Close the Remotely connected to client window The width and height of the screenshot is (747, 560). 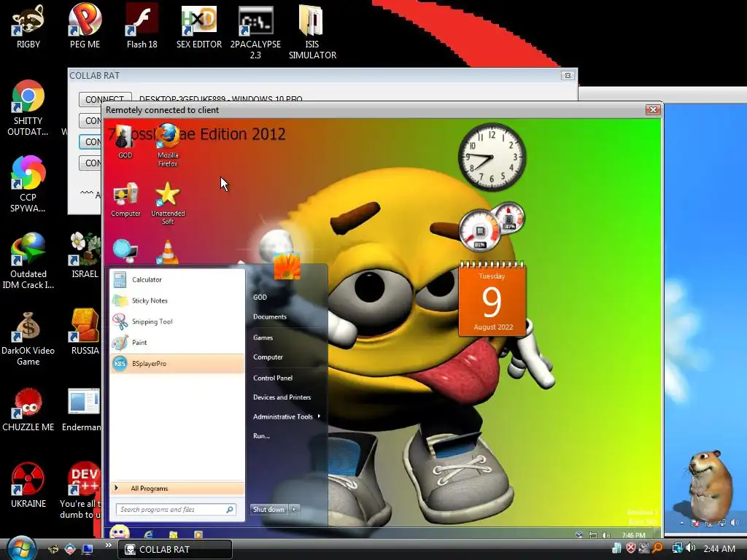[x=653, y=109]
